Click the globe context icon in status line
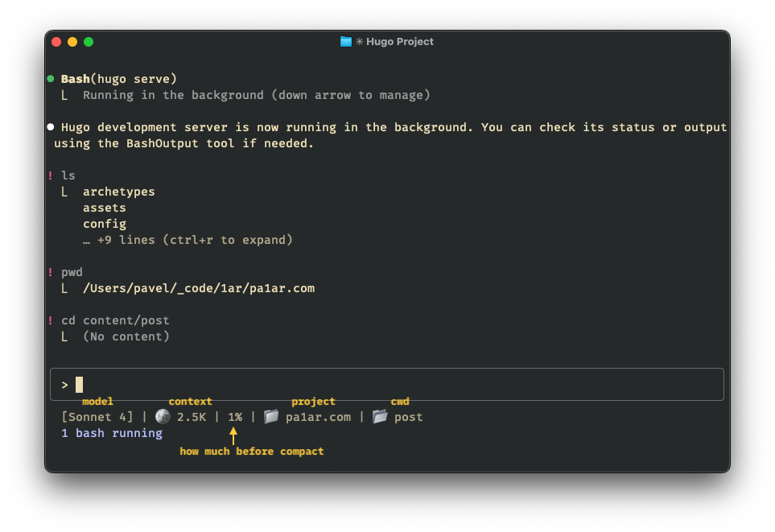 [162, 417]
